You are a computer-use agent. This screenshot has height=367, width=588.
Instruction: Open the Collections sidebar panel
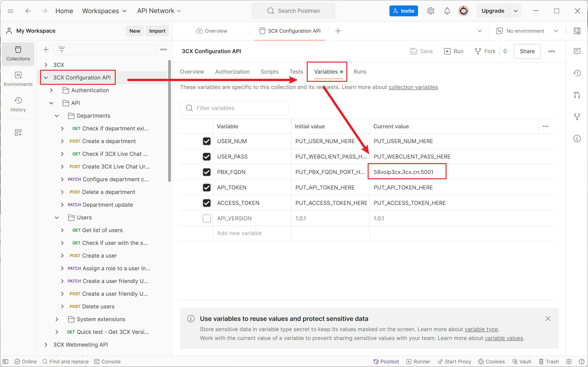[18, 54]
